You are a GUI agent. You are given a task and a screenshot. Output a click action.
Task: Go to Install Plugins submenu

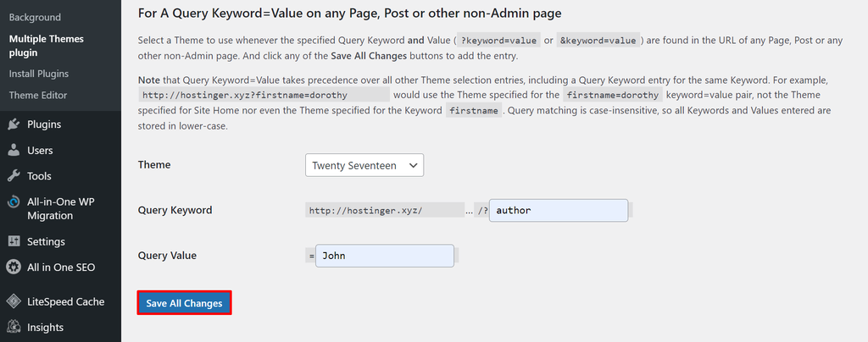point(39,74)
